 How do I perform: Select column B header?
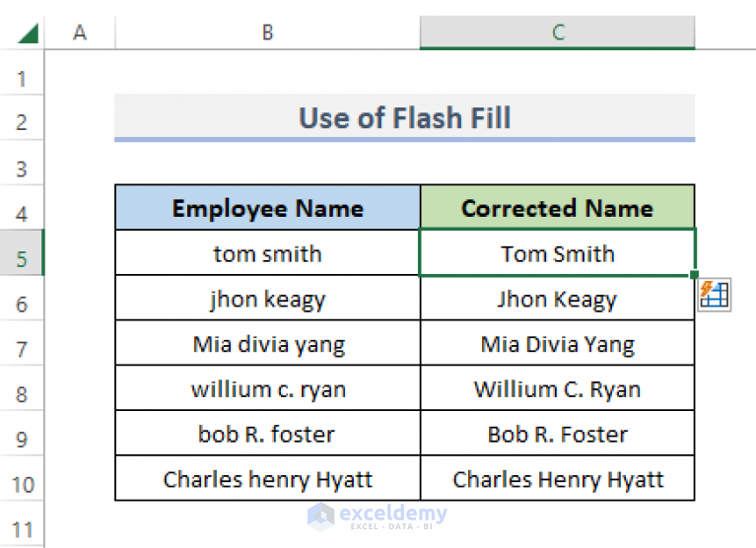267,34
